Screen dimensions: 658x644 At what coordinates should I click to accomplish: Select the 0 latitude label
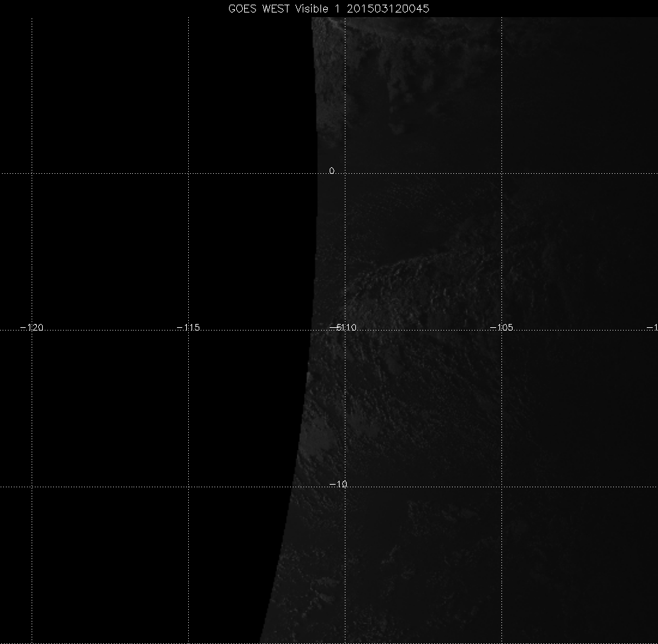pos(332,171)
